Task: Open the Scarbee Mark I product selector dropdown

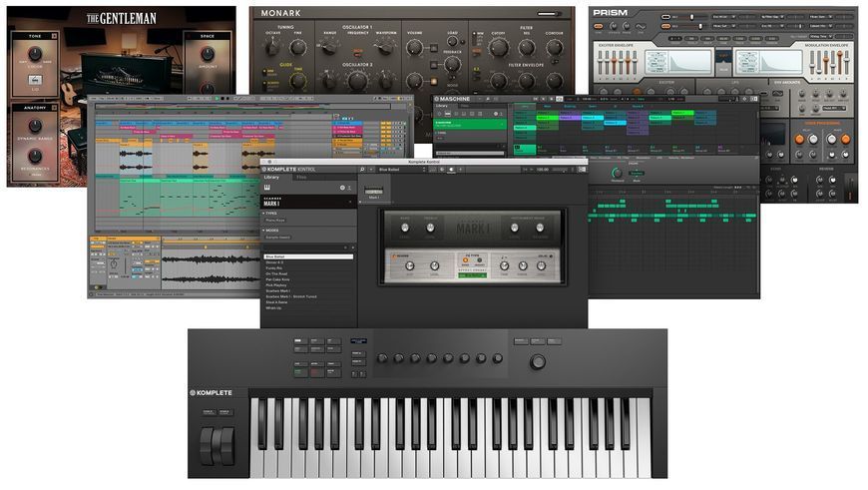Action: click(x=308, y=202)
